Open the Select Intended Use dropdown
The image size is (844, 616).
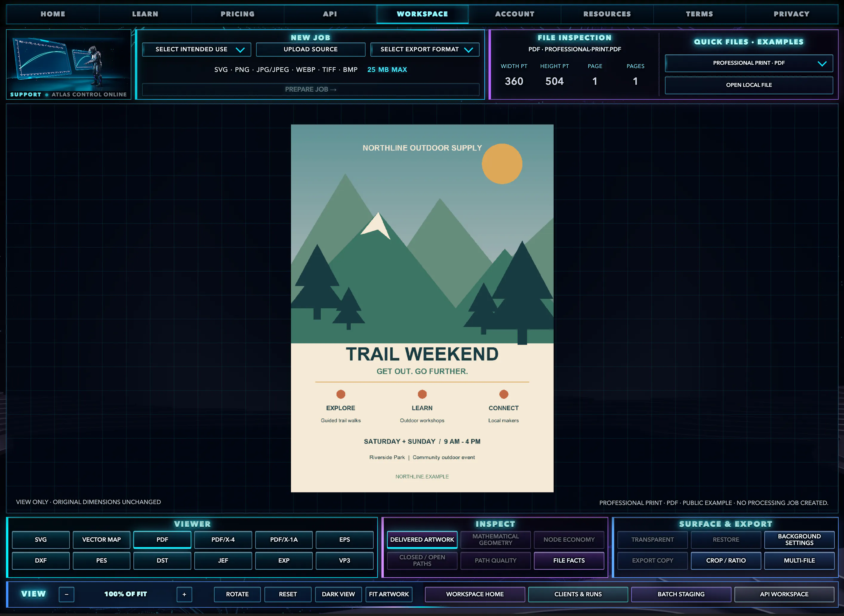[196, 49]
